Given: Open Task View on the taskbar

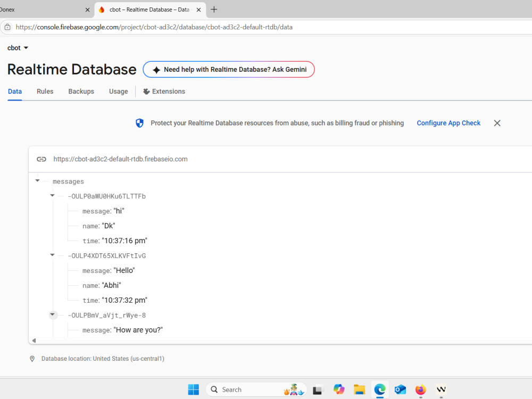Looking at the screenshot, I should click(x=317, y=390).
